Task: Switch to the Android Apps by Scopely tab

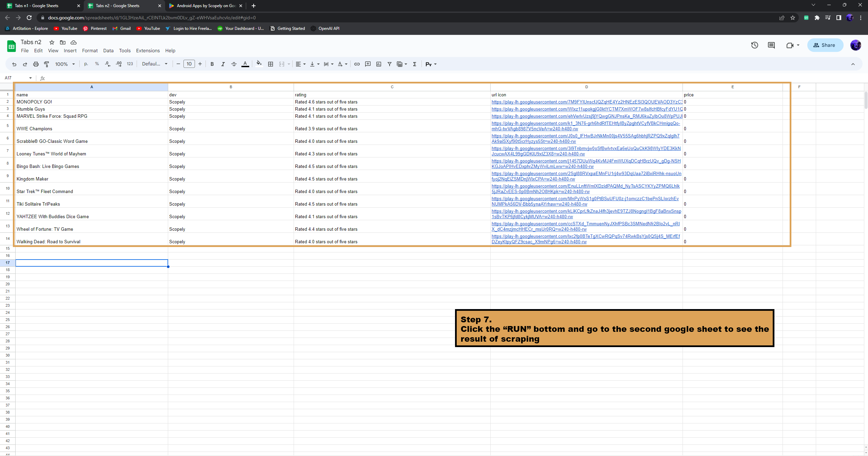Action: [205, 6]
